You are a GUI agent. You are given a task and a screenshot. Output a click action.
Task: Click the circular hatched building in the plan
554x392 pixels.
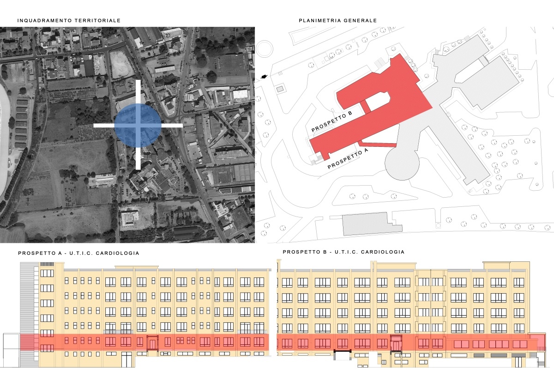click(x=402, y=162)
